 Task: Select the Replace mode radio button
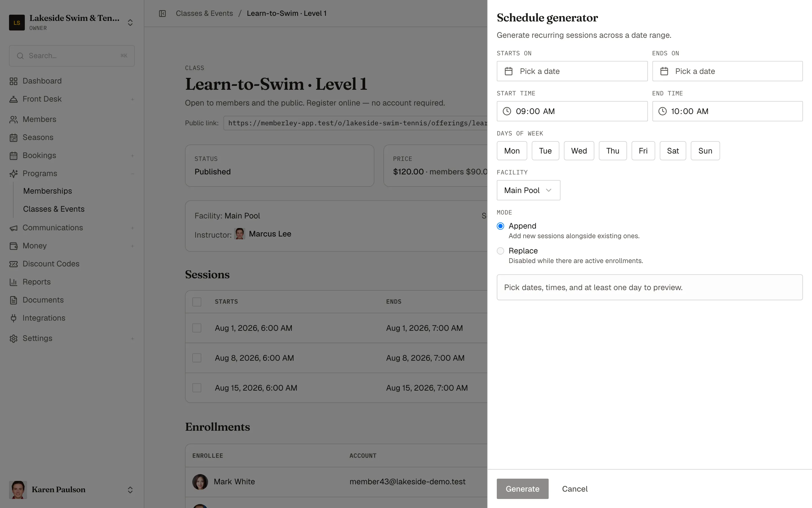point(500,251)
